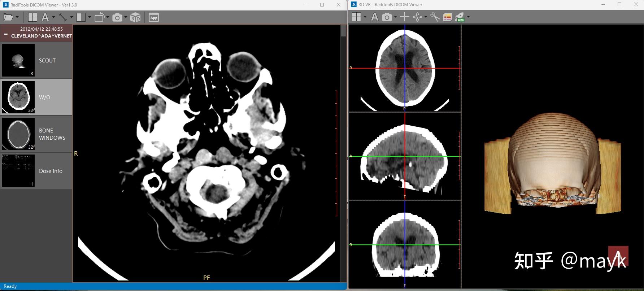This screenshot has width=644, height=291.
Task: Click the axial CT image in main viewer
Action: click(x=206, y=153)
